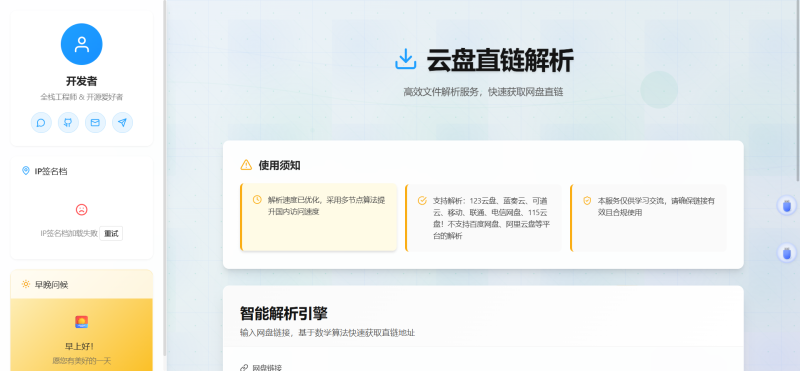800x371 pixels.
Task: Click the shield icon beside 本服务仅供学习交流
Action: pyautogui.click(x=587, y=201)
